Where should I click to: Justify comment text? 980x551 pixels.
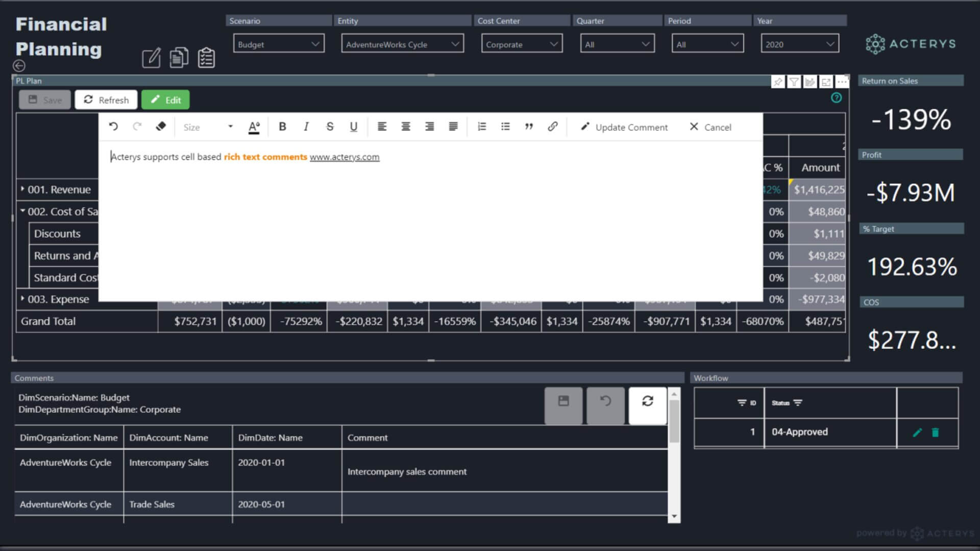point(453,127)
